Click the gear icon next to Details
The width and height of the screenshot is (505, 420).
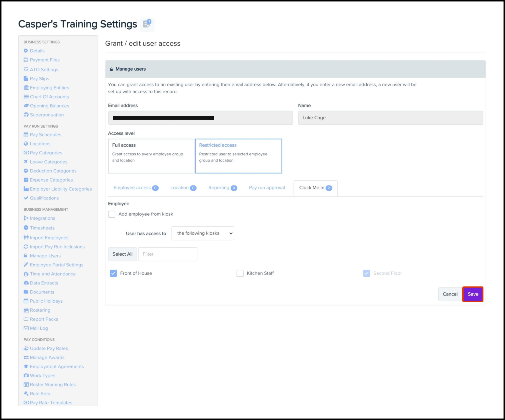tap(26, 51)
